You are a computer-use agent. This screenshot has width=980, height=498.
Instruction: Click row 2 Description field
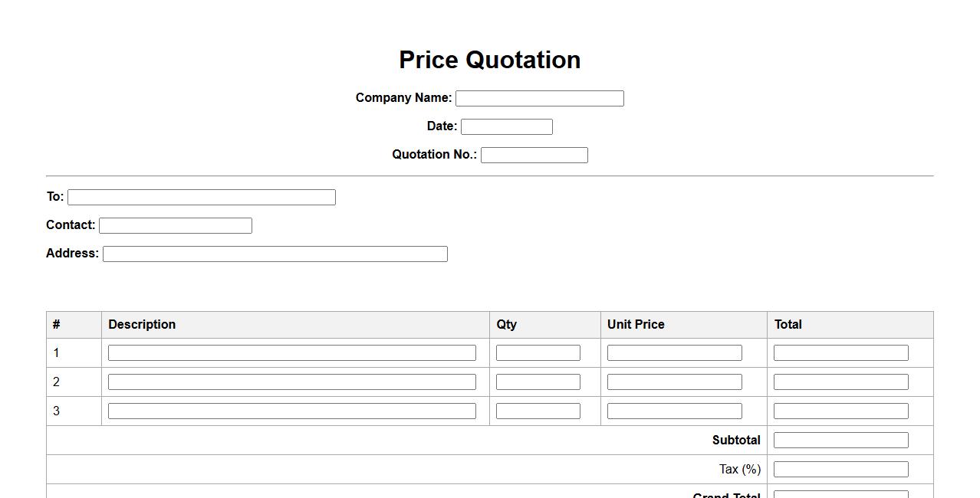[291, 382]
